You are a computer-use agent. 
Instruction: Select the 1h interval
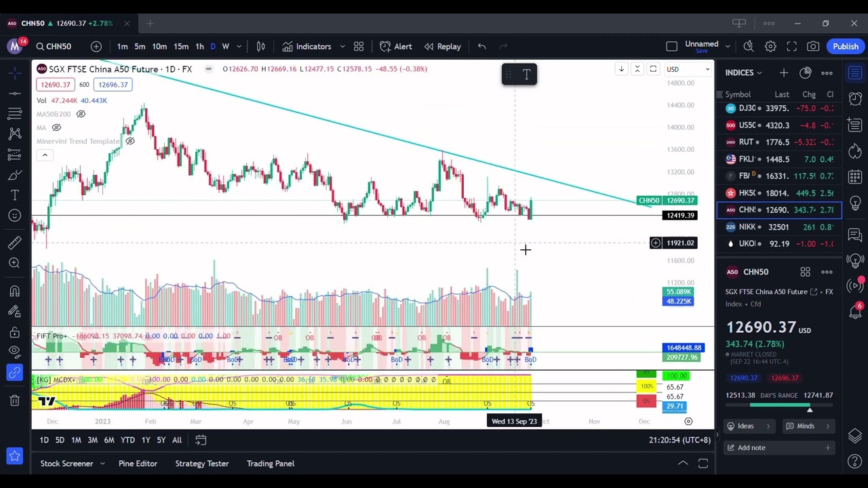click(199, 46)
